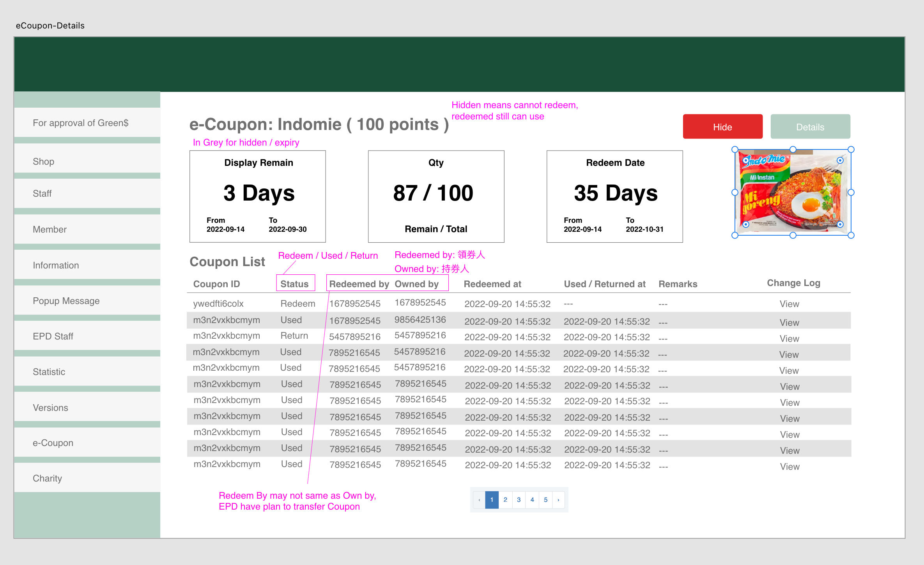Click View link in the Return row

pos(789,339)
